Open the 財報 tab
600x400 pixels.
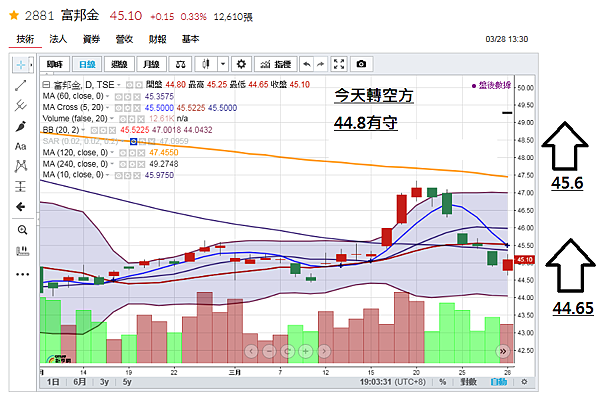(157, 39)
